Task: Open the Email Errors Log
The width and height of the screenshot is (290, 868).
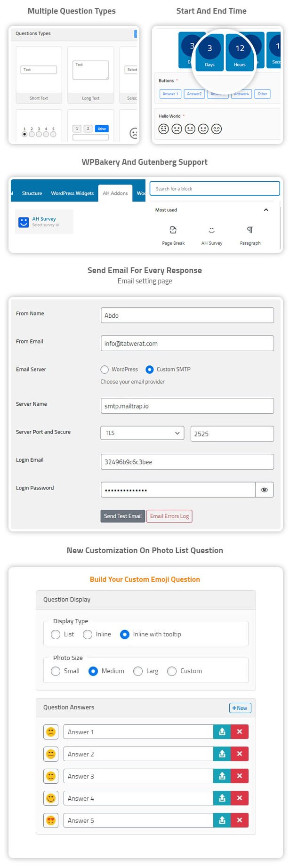Action: pyautogui.click(x=169, y=516)
